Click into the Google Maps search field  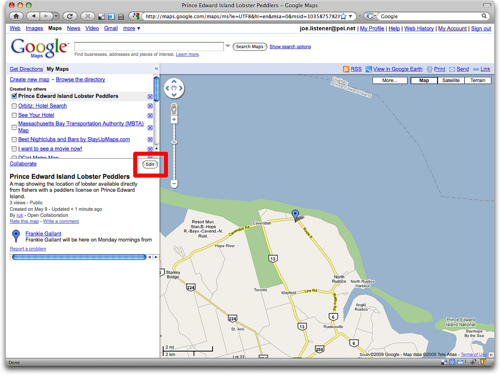(149, 46)
